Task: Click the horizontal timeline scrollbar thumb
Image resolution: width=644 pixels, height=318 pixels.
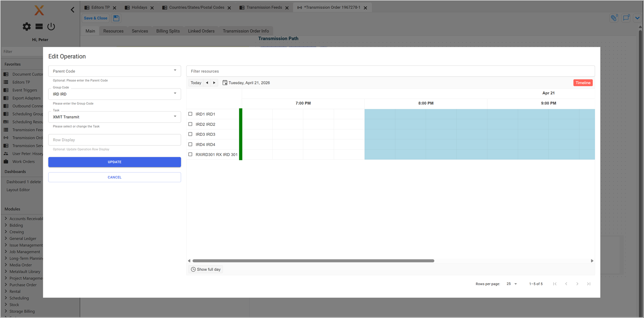Action: pos(313,261)
